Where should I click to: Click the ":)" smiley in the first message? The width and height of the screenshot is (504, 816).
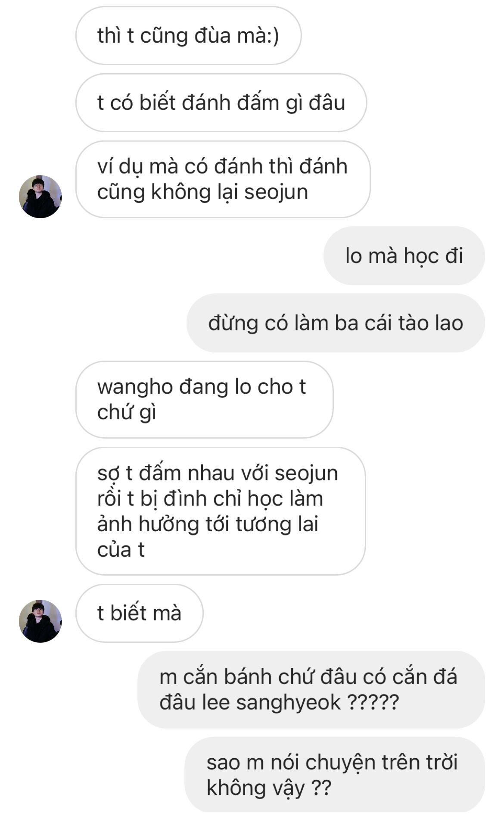coord(273,36)
